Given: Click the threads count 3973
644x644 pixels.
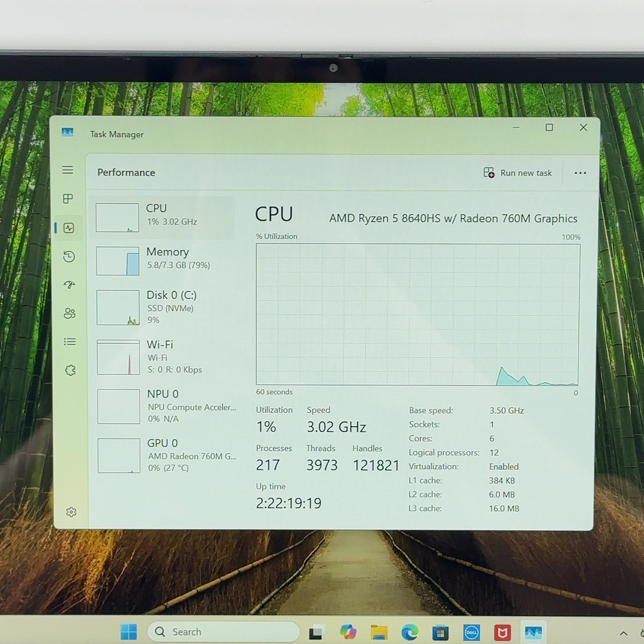Looking at the screenshot, I should 322,465.
